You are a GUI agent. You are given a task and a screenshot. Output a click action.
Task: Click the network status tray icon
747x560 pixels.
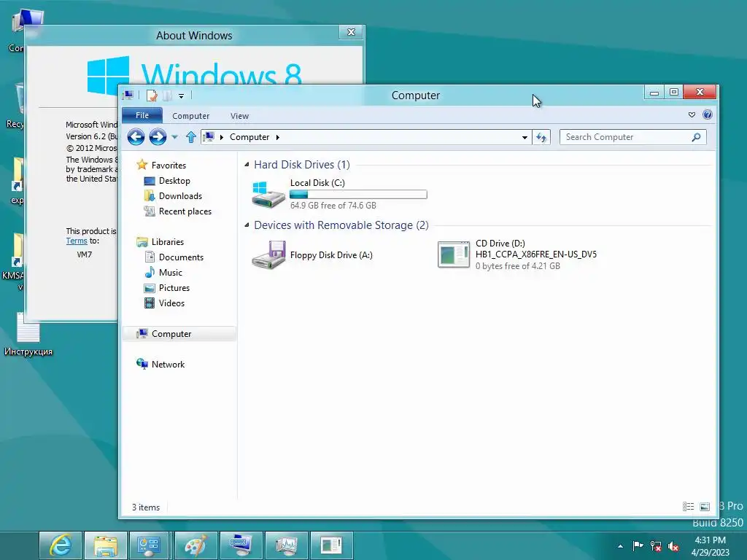656,546
